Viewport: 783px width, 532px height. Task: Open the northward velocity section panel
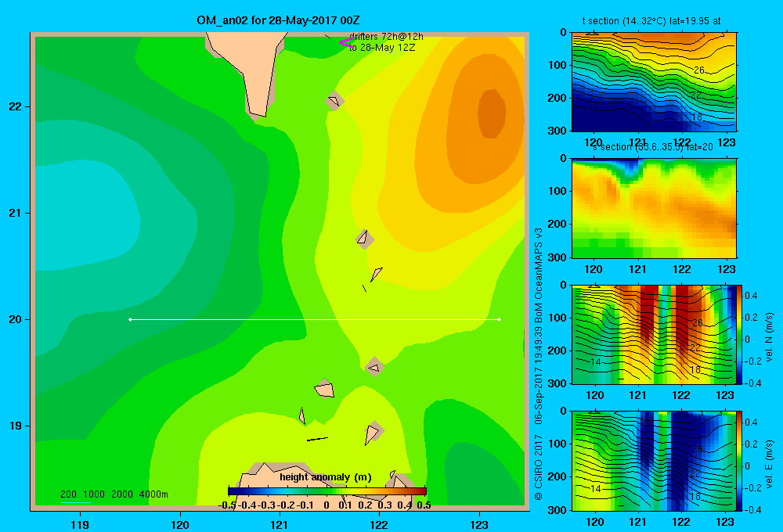point(654,334)
